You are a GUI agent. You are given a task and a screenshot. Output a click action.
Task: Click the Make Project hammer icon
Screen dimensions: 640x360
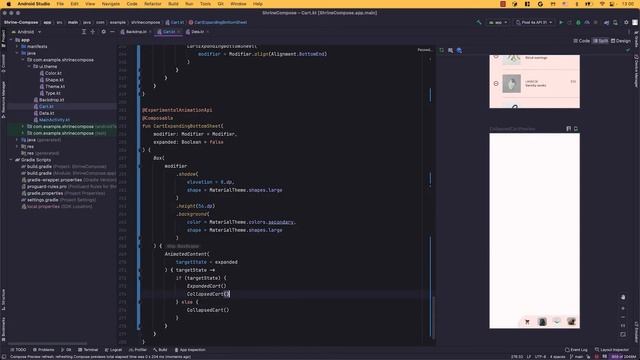(479, 22)
